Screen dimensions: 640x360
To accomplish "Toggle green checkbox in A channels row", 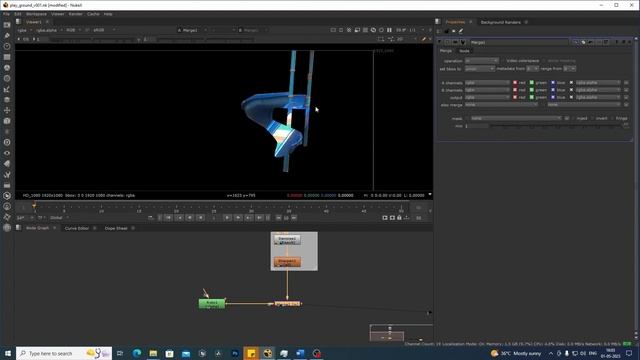I will (x=532, y=82).
